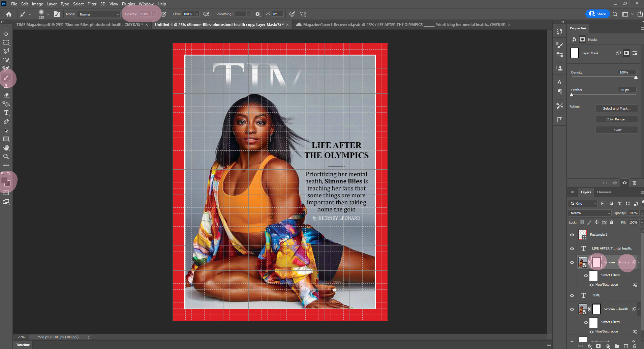Swap foreground and background colors
This screenshot has height=349, width=644.
click(x=8, y=173)
